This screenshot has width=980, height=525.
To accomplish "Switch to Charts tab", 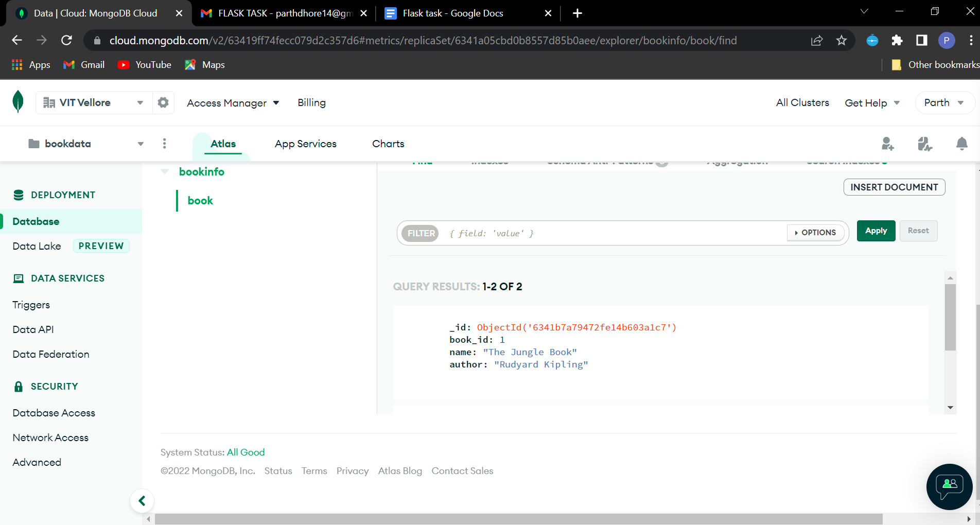I will tap(388, 144).
